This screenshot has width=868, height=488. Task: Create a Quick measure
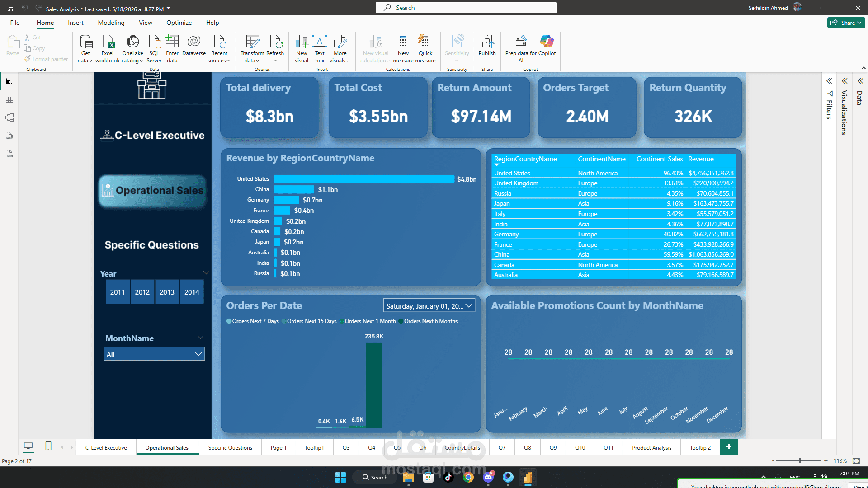click(425, 49)
